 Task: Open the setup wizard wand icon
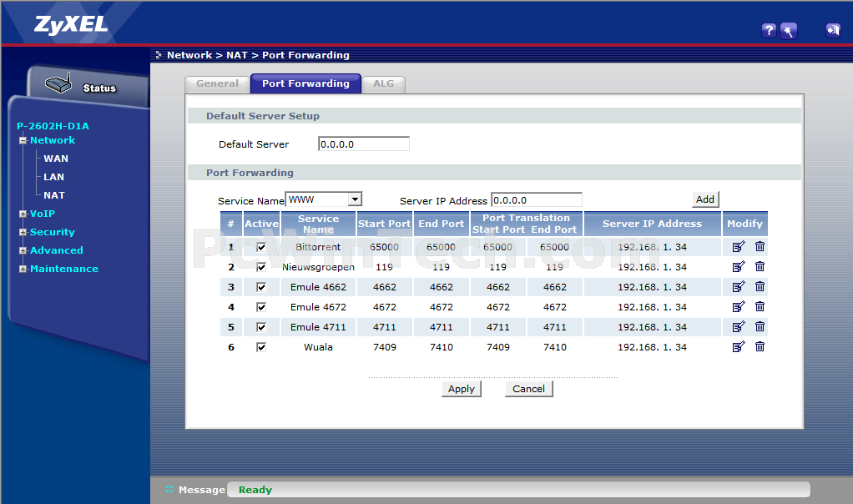(788, 30)
